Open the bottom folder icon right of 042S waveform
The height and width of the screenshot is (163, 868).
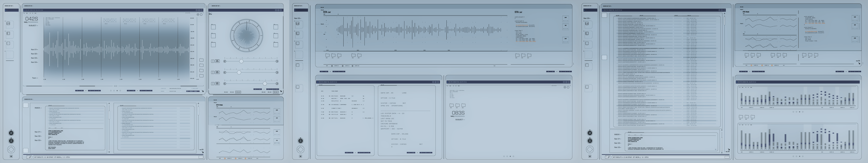(x=201, y=76)
